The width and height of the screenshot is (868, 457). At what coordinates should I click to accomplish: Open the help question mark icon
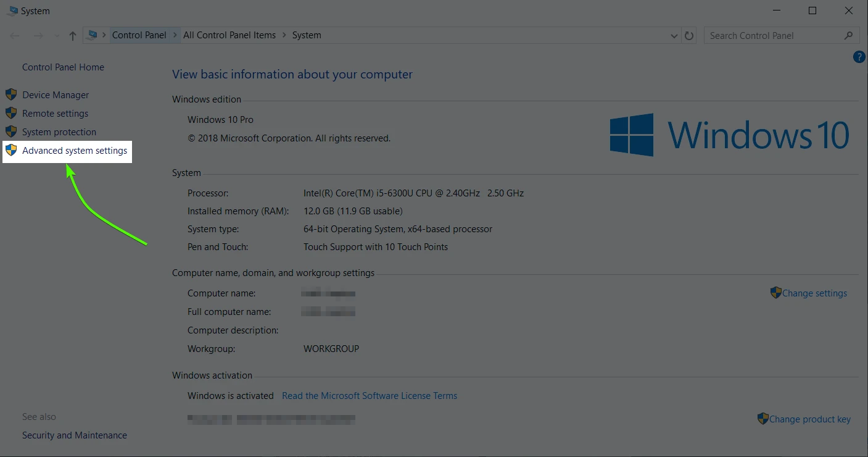(858, 57)
